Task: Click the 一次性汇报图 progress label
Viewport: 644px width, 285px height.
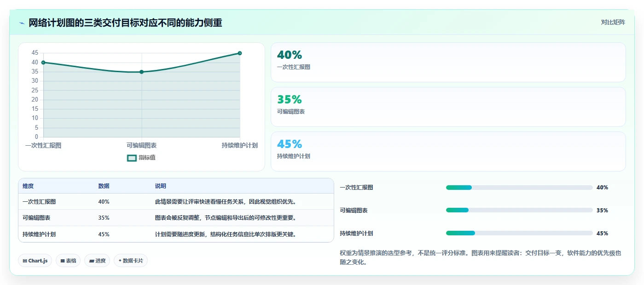Action: pyautogui.click(x=356, y=188)
